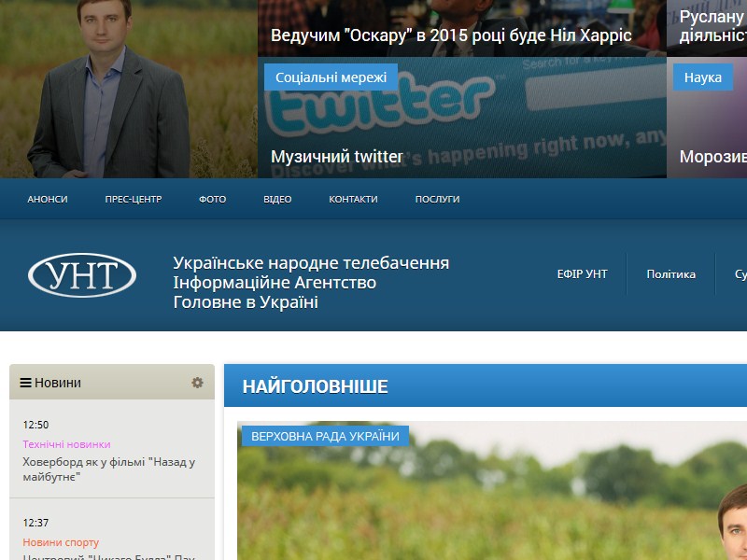Click the ВЕРХОВНА РАДА УКРАЇНИ label
Screen dimensions: 747x560
[325, 436]
